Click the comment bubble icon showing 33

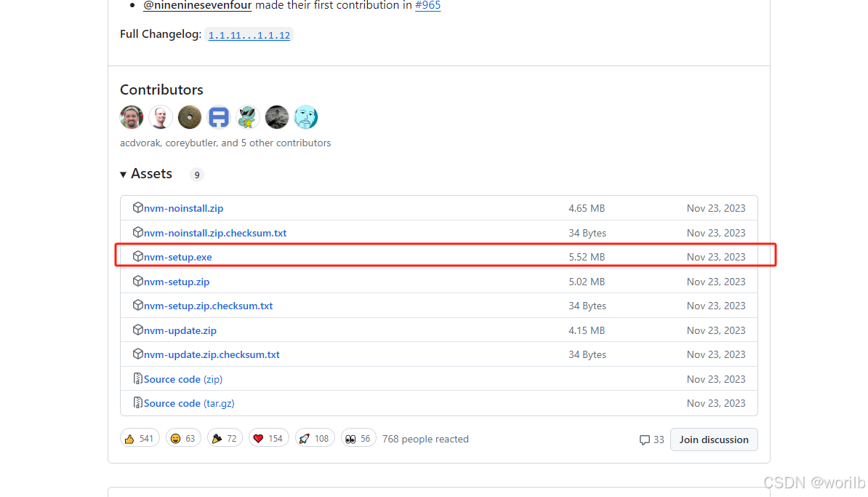pos(644,440)
